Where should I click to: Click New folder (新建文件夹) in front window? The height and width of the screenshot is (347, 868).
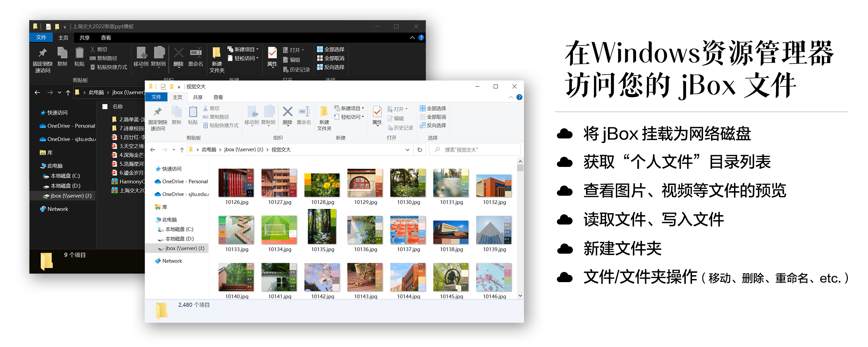coord(324,118)
